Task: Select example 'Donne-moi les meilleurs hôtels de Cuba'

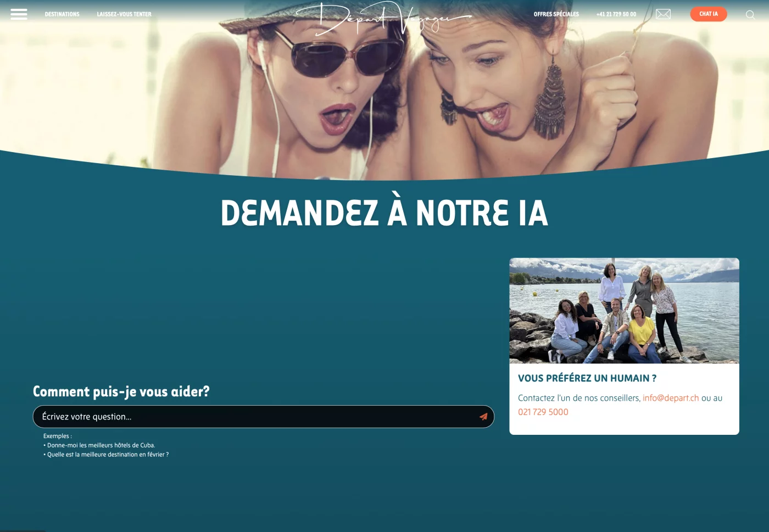Action: click(x=101, y=445)
